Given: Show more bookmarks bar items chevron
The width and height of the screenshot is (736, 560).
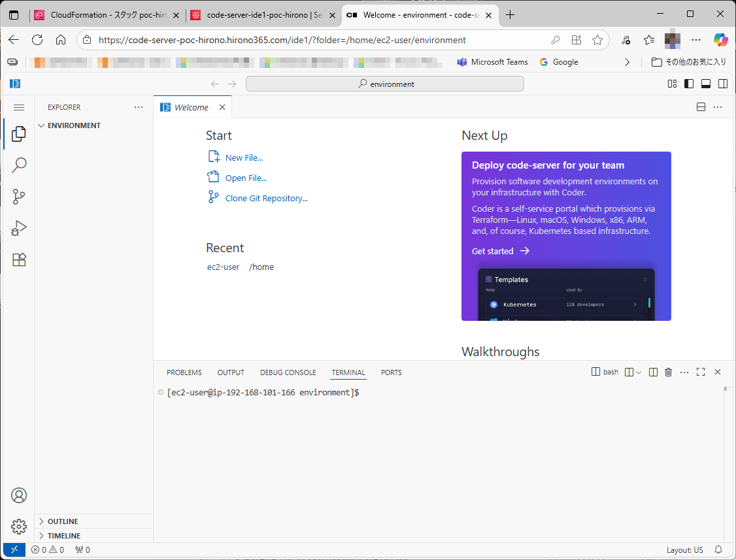Looking at the screenshot, I should pos(627,62).
